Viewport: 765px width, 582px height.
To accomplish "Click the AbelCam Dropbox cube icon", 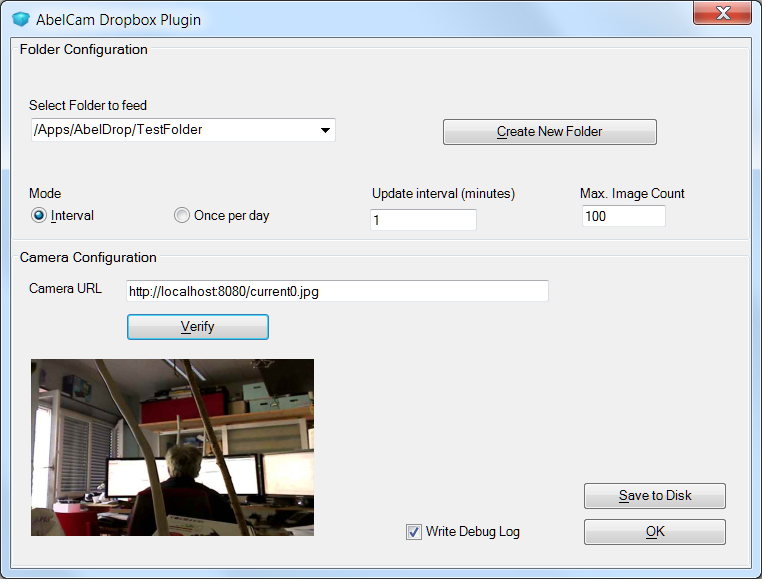I will pos(20,20).
